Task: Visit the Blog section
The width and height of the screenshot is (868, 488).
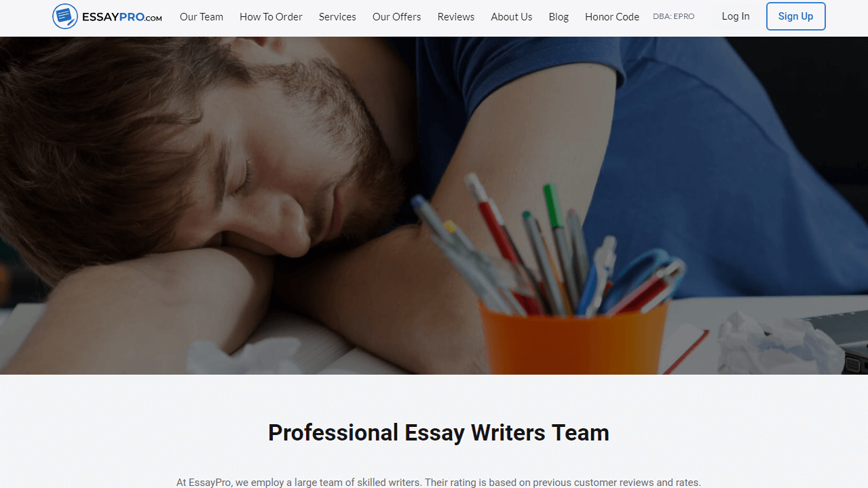Action: point(559,17)
